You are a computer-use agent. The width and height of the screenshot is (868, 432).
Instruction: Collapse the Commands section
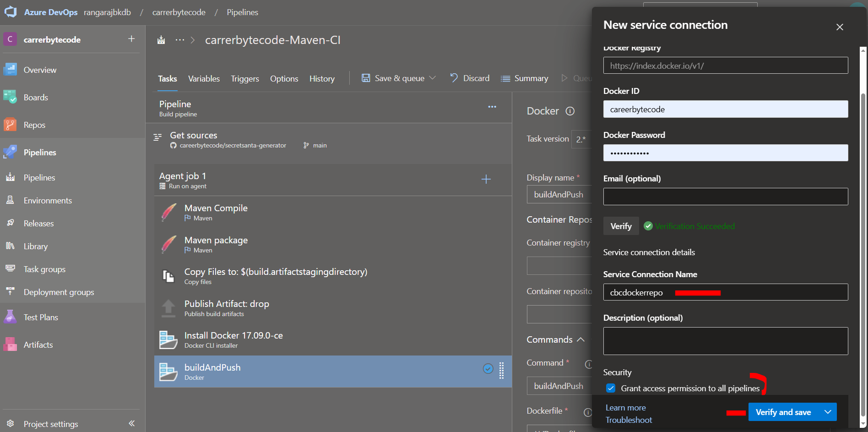580,339
